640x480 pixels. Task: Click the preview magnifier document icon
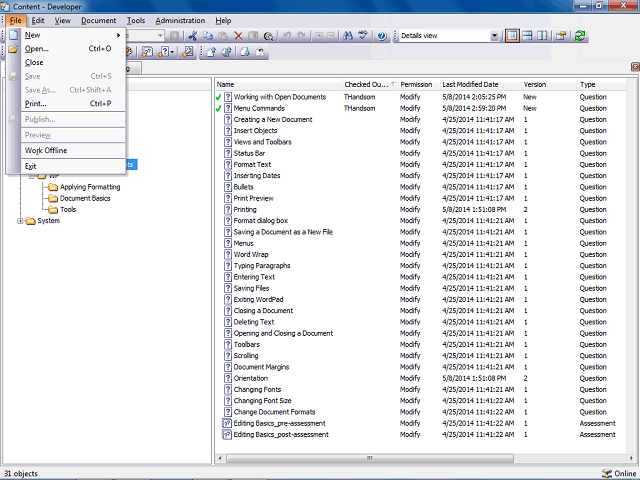[x=268, y=36]
